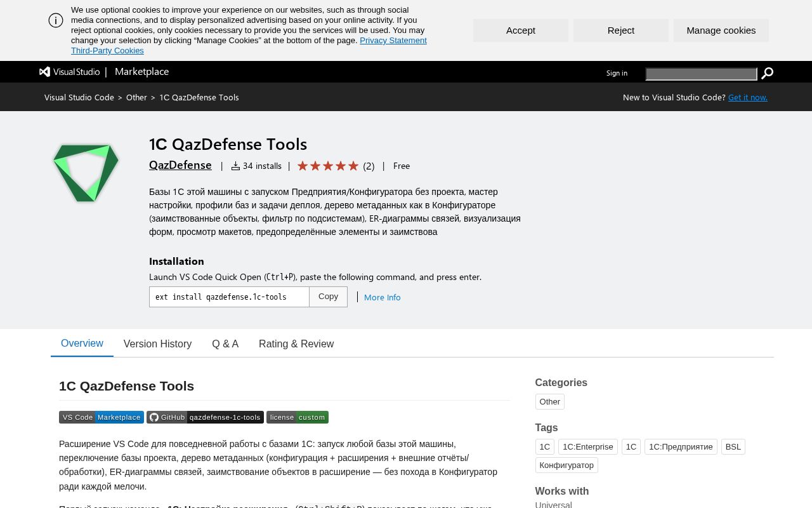Screen dimensions: 812x508
Task: Click the cookie notice info icon
Action: (56, 20)
